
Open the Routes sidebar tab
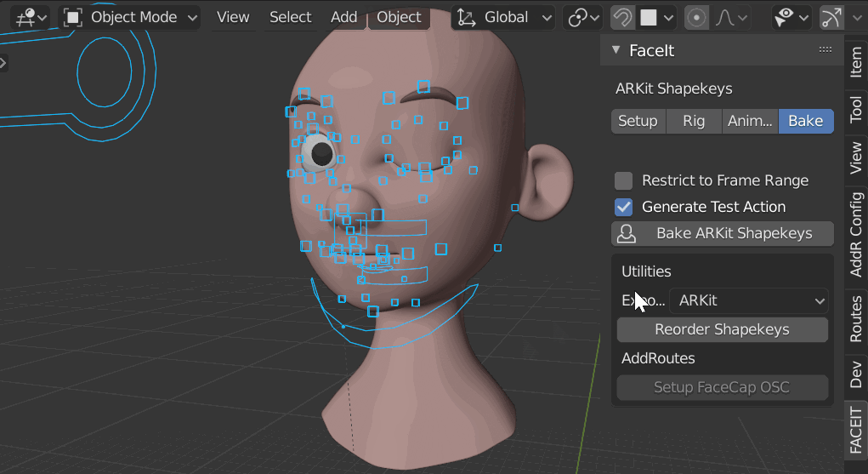tap(856, 319)
